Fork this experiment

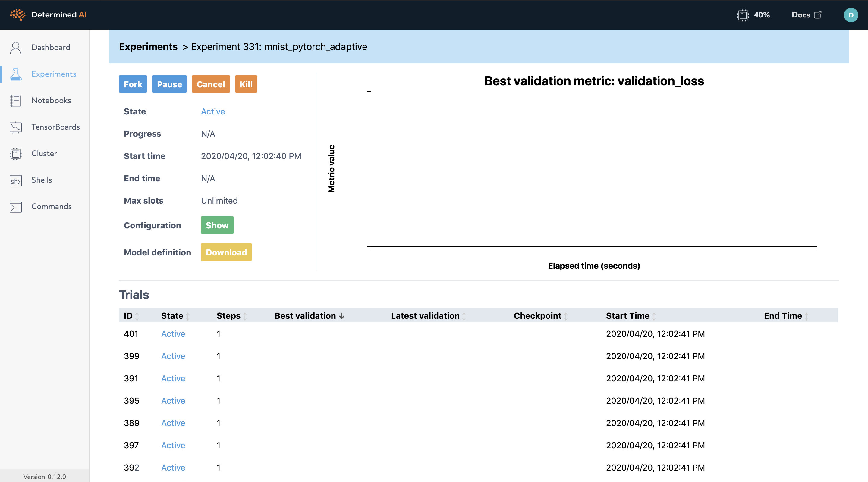coord(133,84)
